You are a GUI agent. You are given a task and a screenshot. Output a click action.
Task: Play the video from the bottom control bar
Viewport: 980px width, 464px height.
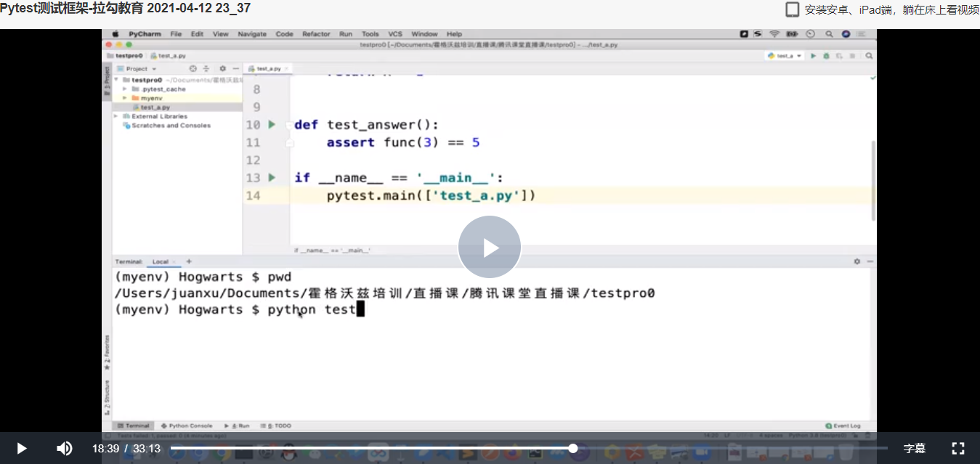coord(21,448)
